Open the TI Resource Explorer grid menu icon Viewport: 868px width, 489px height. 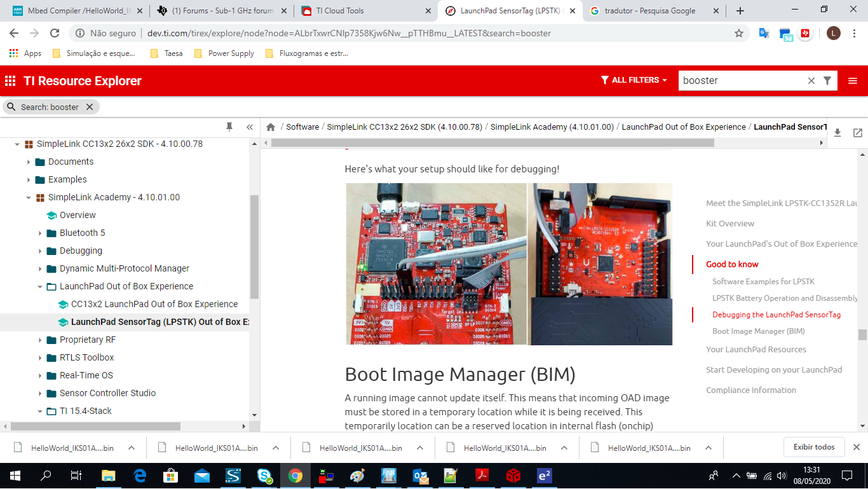tap(10, 81)
